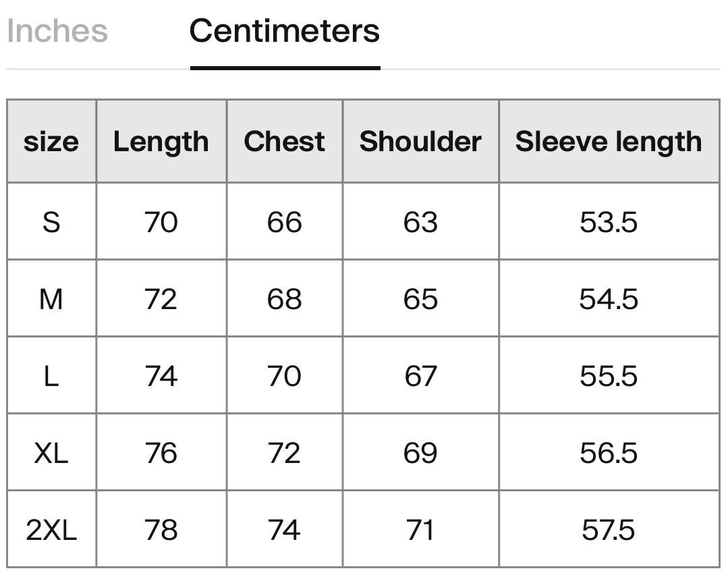Click the 68 chest value cell

click(284, 299)
